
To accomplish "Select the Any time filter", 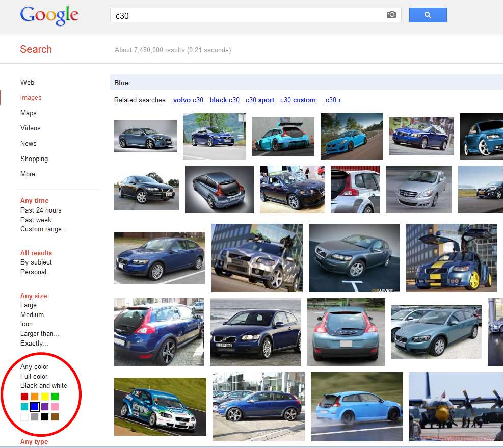I will coord(34,201).
